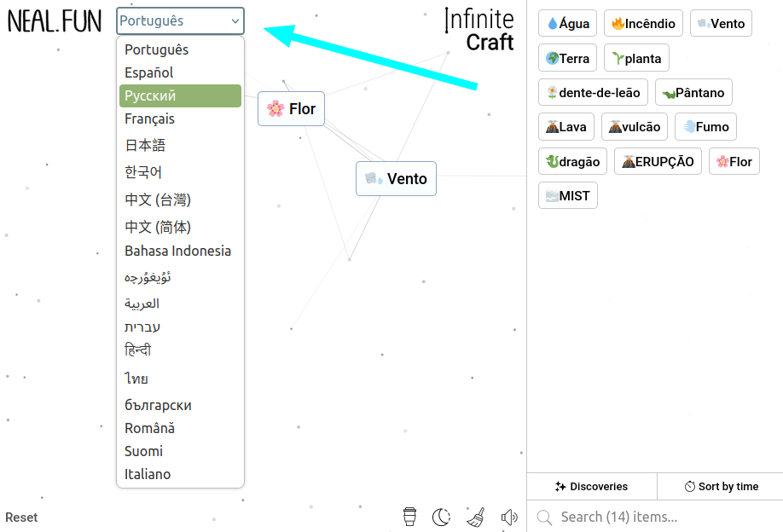Select 한국어 language option
The image size is (783, 532).
click(180, 172)
